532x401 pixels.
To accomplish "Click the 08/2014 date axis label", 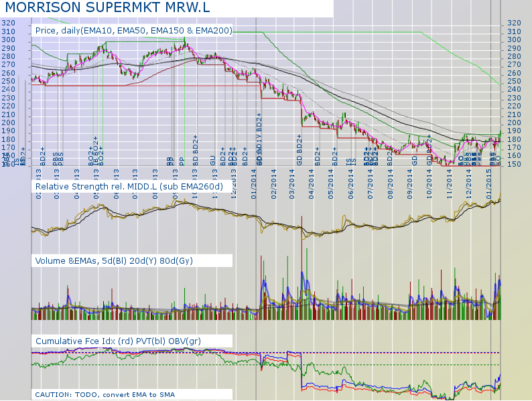I will tap(390, 184).
